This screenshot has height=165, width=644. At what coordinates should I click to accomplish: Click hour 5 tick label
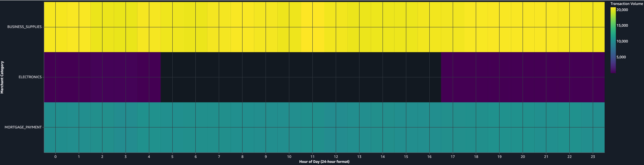pyautogui.click(x=172, y=157)
